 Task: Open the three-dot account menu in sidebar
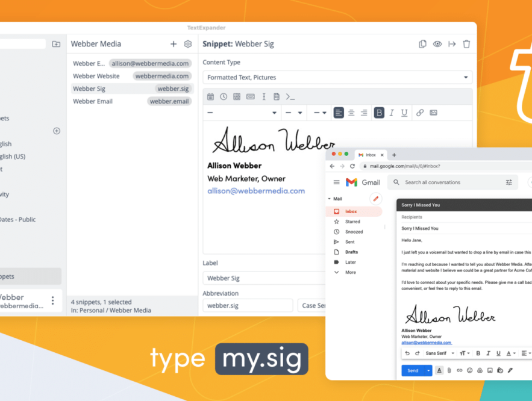point(52,300)
